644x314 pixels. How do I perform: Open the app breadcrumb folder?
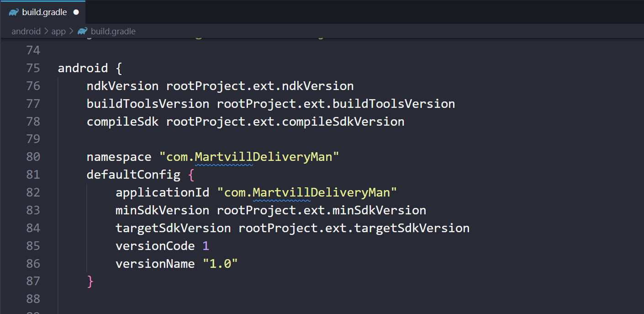pyautogui.click(x=58, y=32)
